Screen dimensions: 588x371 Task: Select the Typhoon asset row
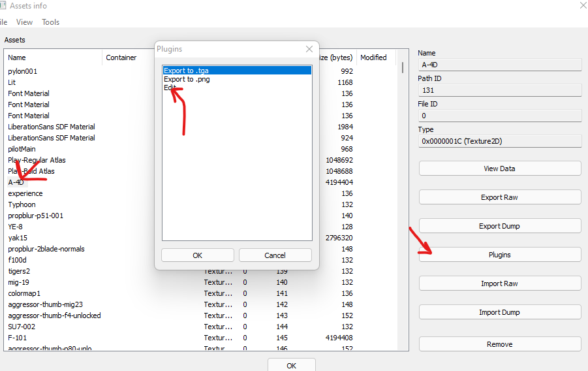tap(22, 204)
